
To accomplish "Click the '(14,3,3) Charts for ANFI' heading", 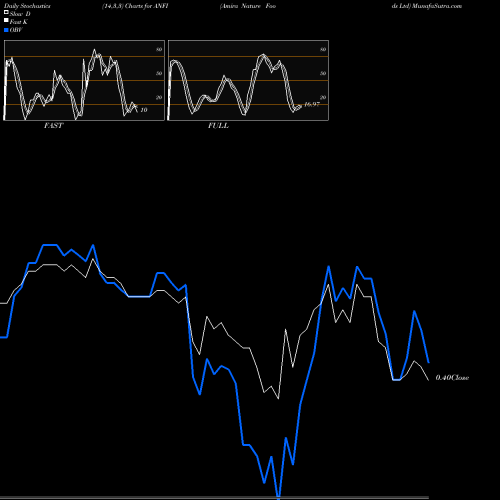I will pyautogui.click(x=135, y=6).
